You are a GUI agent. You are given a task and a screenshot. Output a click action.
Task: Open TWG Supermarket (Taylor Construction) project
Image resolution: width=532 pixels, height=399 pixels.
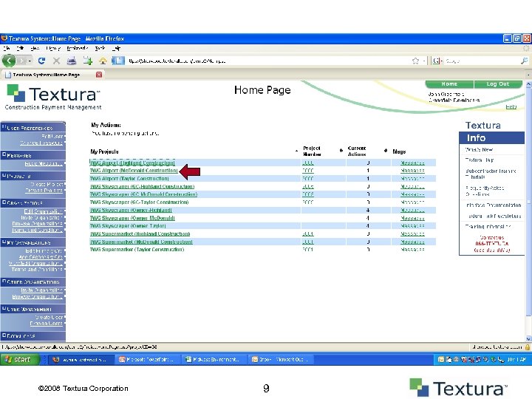coord(137,250)
